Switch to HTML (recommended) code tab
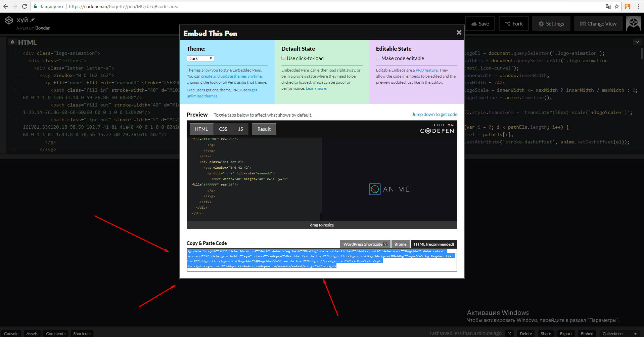Image resolution: width=644 pixels, height=337 pixels. click(x=434, y=244)
